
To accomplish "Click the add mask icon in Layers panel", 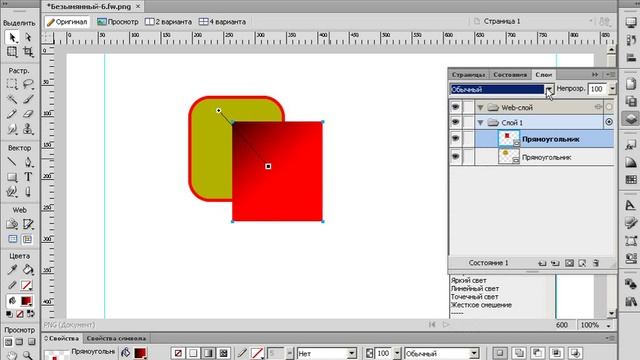I will click(569, 263).
